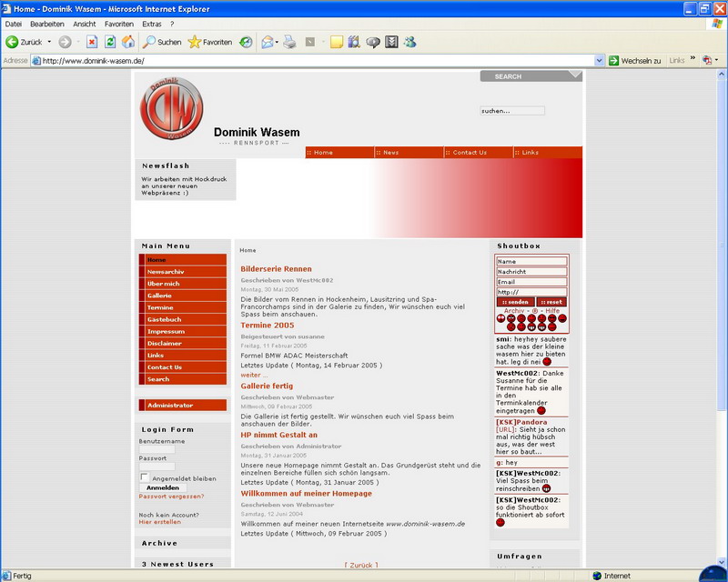Go to the browser Home page icon

128,42
